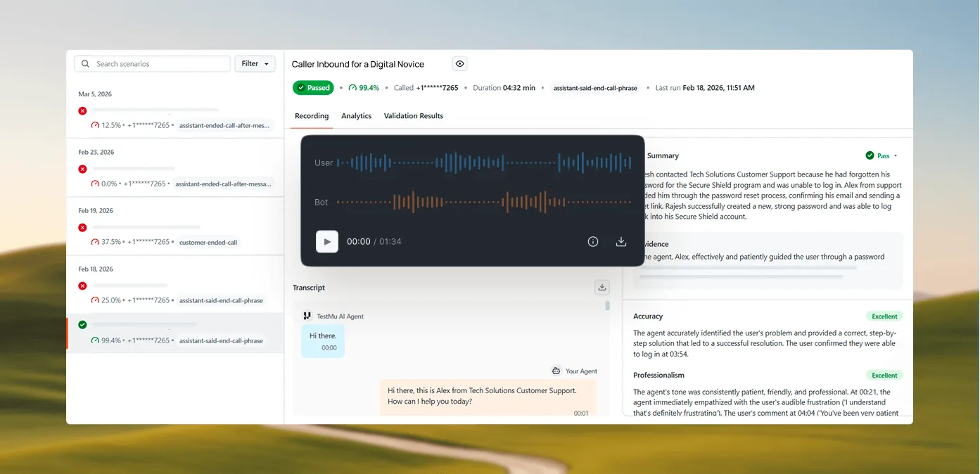Click the 99.4% score gauge in header
Image resolution: width=980 pixels, height=474 pixels.
click(364, 88)
